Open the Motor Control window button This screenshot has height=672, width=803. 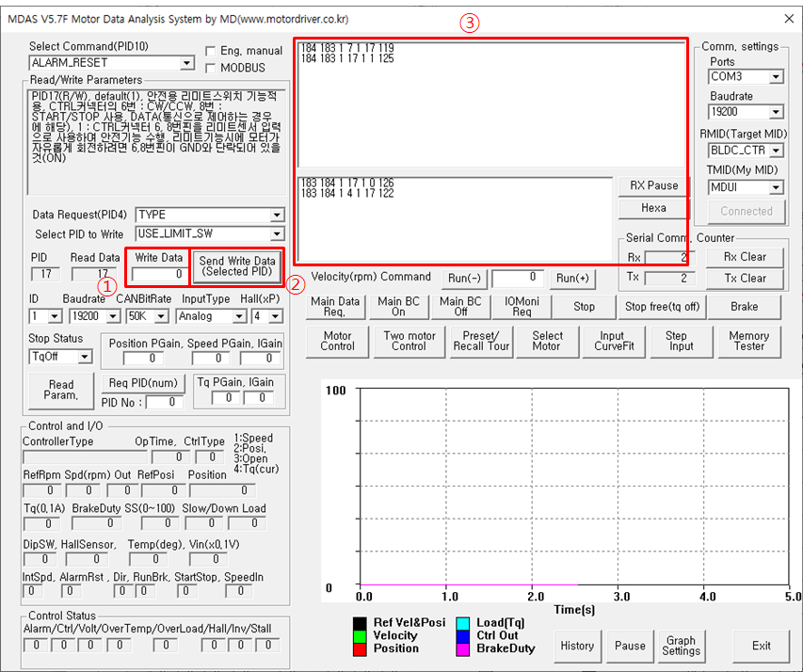(337, 341)
